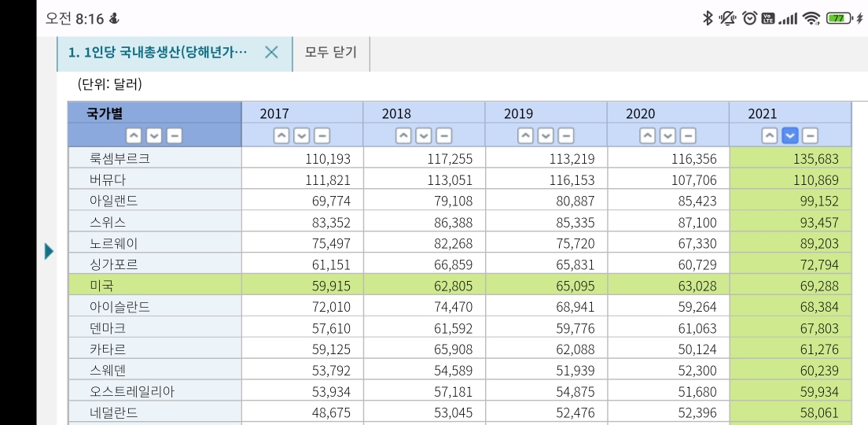Image resolution: width=868 pixels, height=425 pixels.
Task: Tap the Bluetooth status icon
Action: [707, 18]
